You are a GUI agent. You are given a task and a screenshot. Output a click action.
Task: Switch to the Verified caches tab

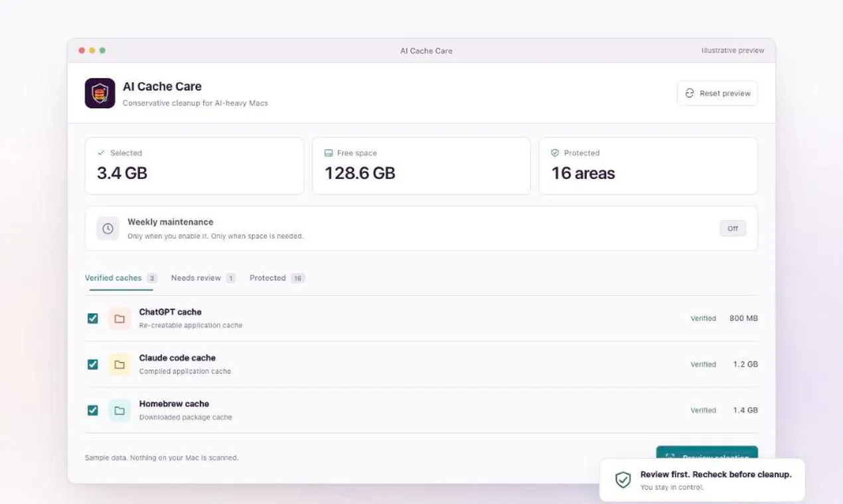click(x=121, y=278)
